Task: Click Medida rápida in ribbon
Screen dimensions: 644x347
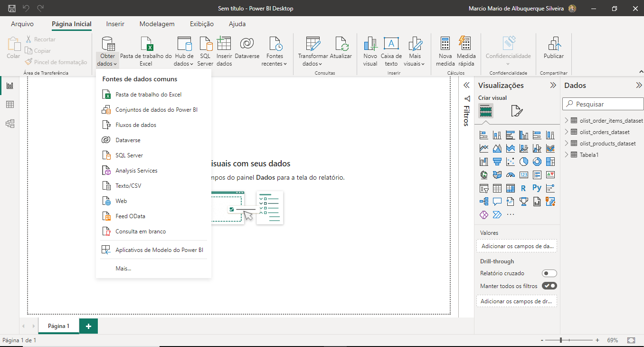Action: tap(466, 52)
